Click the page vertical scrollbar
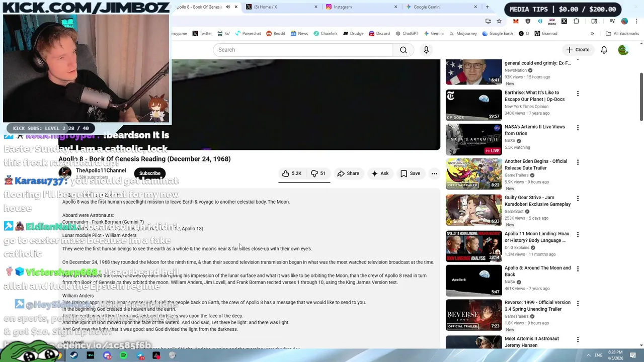Image resolution: width=644 pixels, height=362 pixels. point(641,97)
